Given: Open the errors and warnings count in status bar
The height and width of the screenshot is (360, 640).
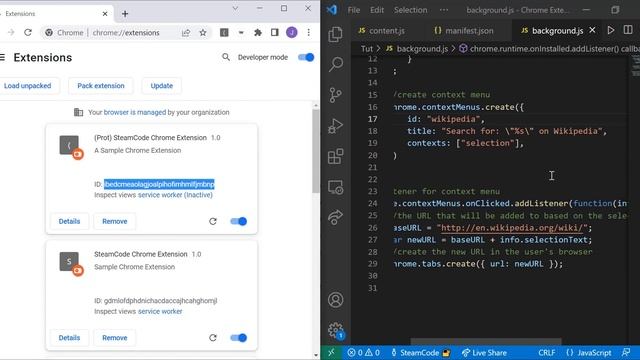Looking at the screenshot, I should pos(363,353).
